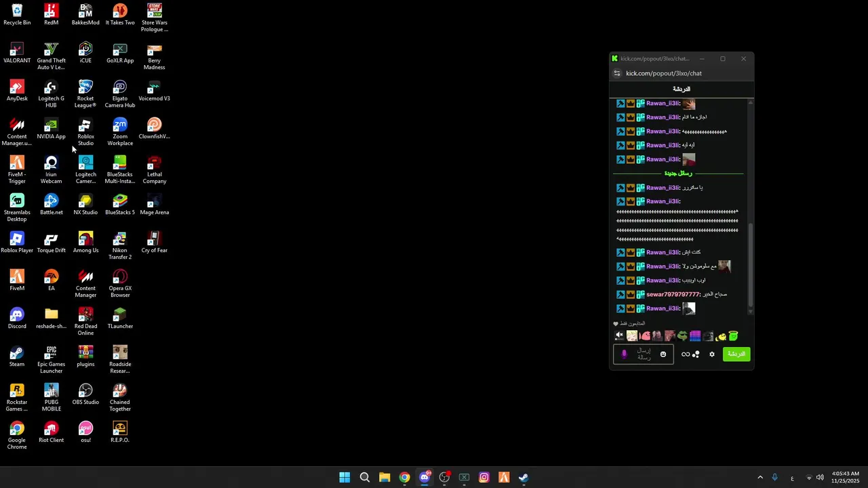Select the Riot Client desktop icon
The image size is (868, 488).
click(x=51, y=432)
